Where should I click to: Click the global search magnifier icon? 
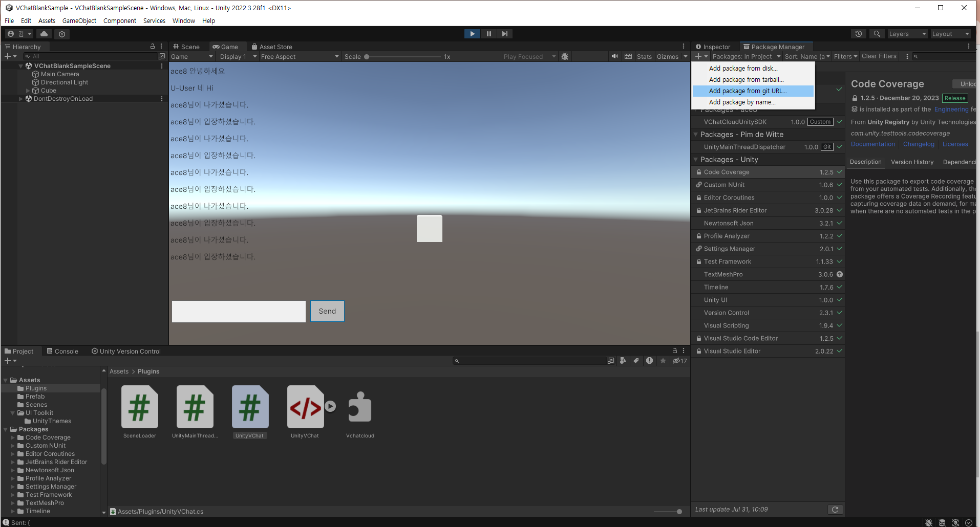coord(877,34)
